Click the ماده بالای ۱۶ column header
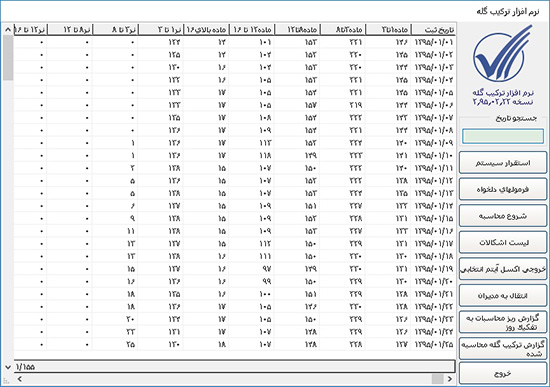Screen dimensions: 550x387 206,30
